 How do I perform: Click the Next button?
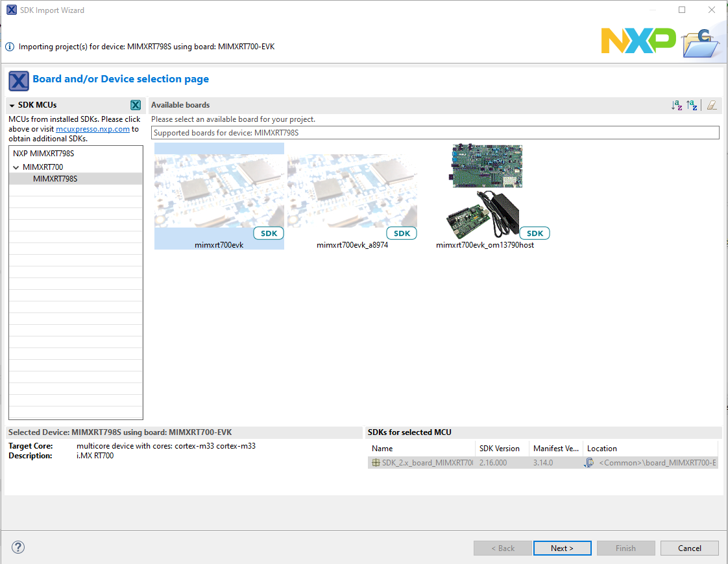[x=562, y=548]
